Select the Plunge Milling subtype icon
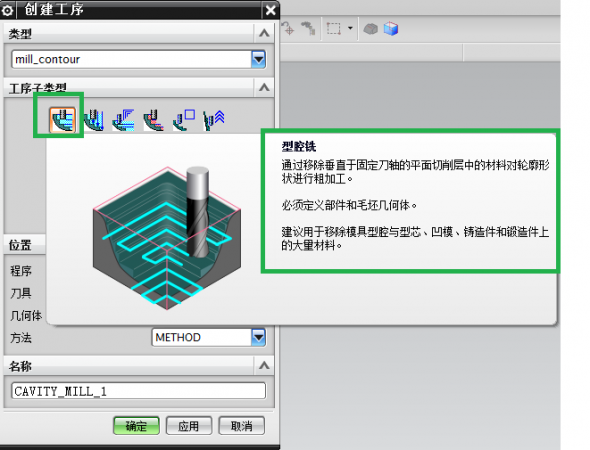 (93, 120)
